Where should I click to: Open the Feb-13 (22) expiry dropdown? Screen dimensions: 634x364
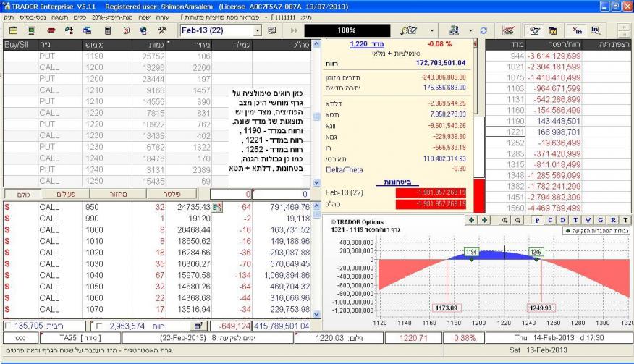pos(259,31)
